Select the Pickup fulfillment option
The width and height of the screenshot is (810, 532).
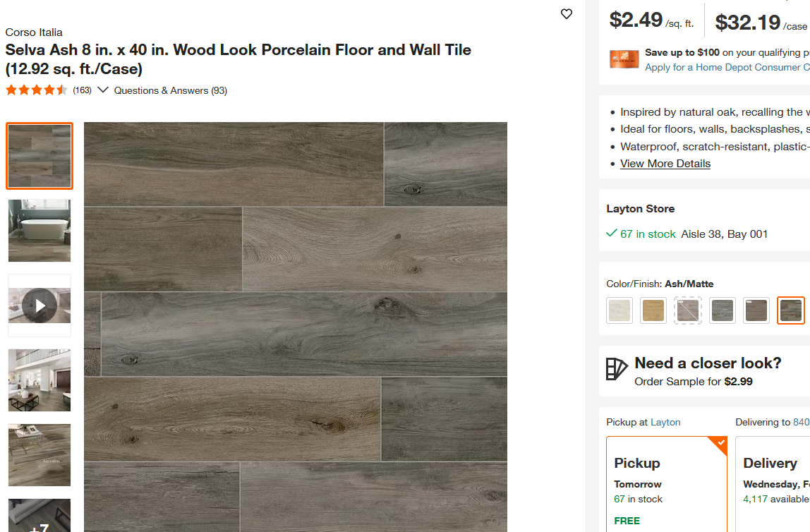click(666, 484)
